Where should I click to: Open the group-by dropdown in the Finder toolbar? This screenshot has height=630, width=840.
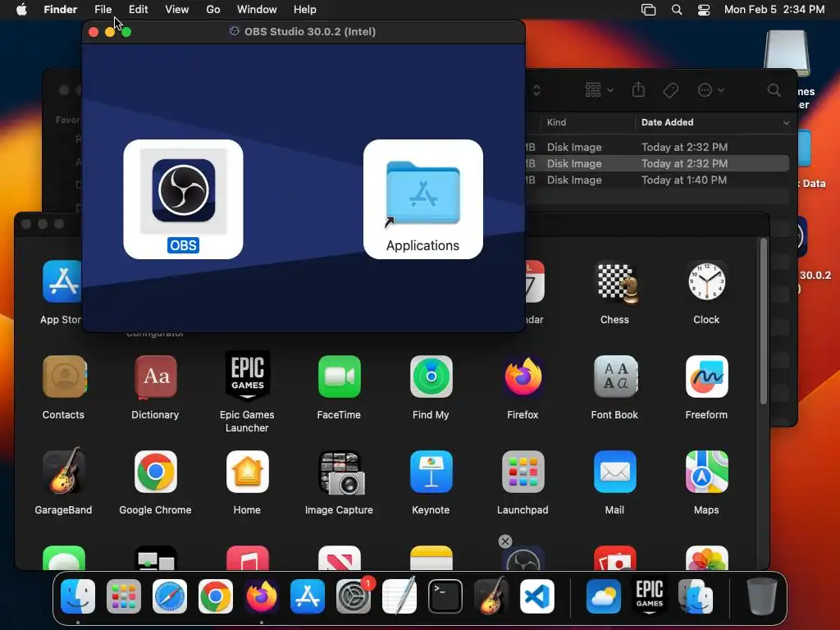(599, 90)
